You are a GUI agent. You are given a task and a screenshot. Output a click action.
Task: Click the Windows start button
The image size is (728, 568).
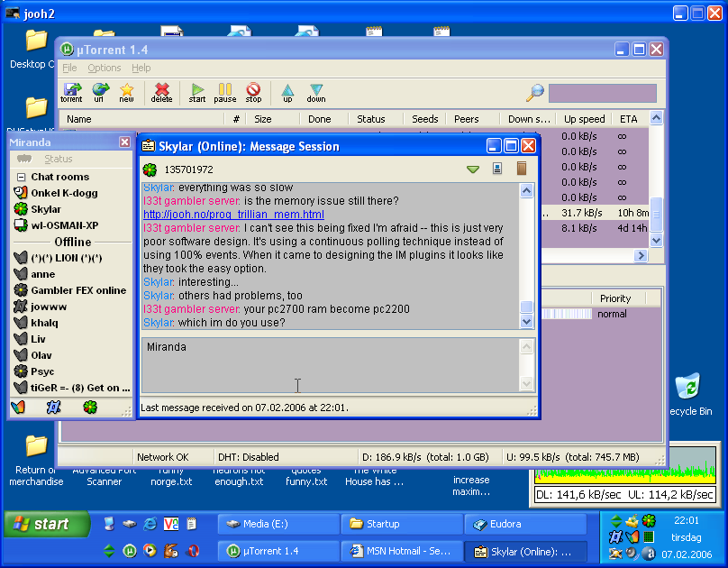point(47,525)
